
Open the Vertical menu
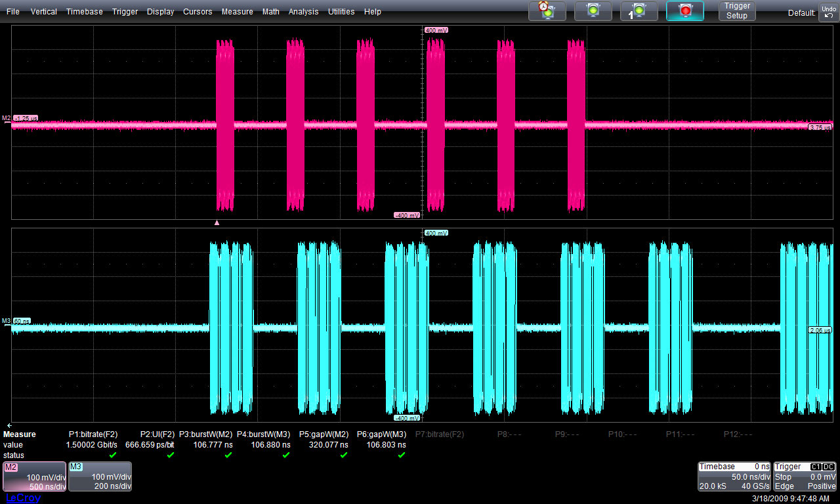[43, 12]
